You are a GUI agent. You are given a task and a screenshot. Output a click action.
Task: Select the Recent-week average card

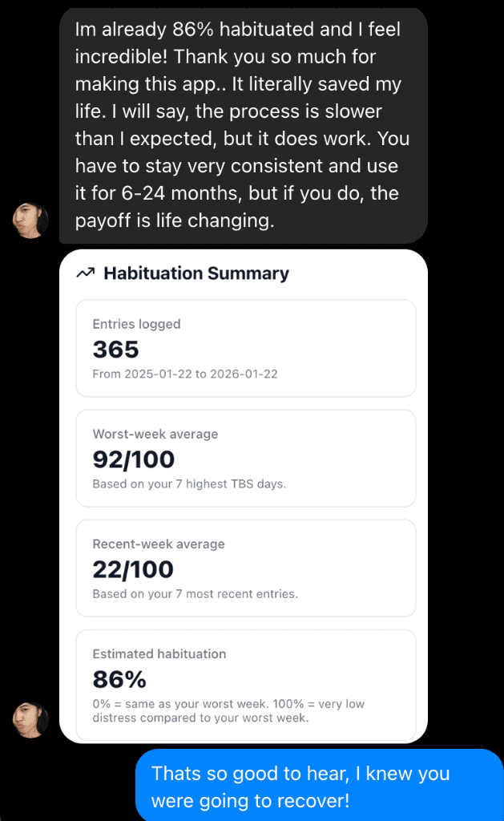pyautogui.click(x=245, y=568)
